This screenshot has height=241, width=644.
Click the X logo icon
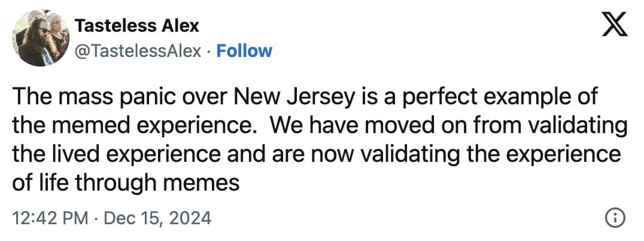[x=615, y=28]
